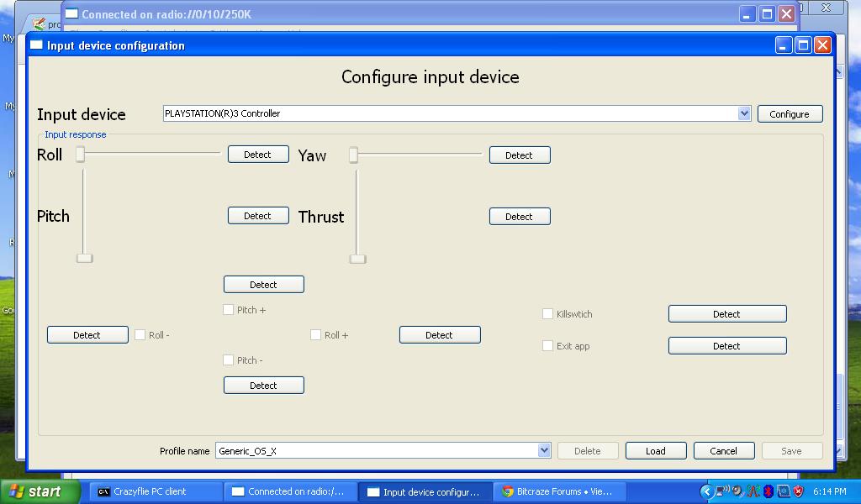Click the Bluetooth tray icon
This screenshot has width=861, height=504.
click(x=768, y=491)
